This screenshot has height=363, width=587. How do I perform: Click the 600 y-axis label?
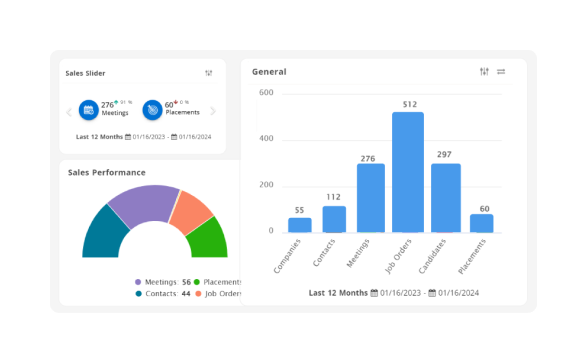pos(266,92)
